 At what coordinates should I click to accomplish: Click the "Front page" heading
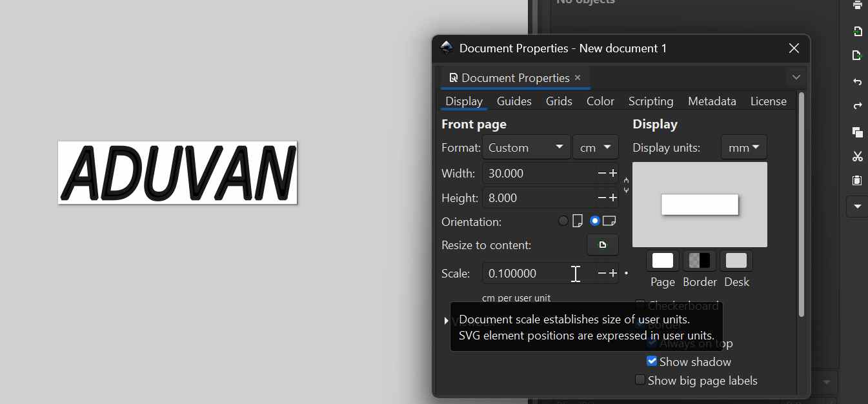click(474, 124)
